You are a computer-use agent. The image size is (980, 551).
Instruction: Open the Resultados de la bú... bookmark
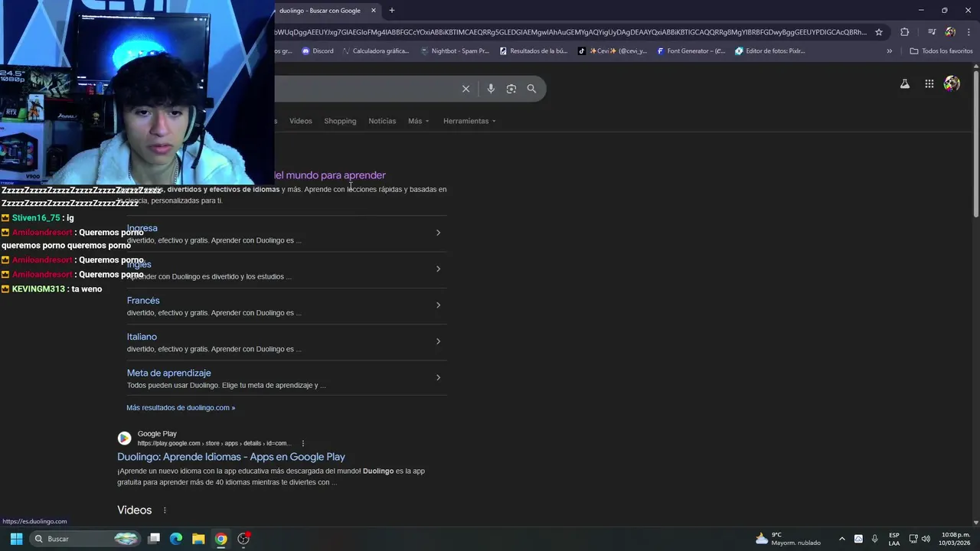(x=534, y=51)
